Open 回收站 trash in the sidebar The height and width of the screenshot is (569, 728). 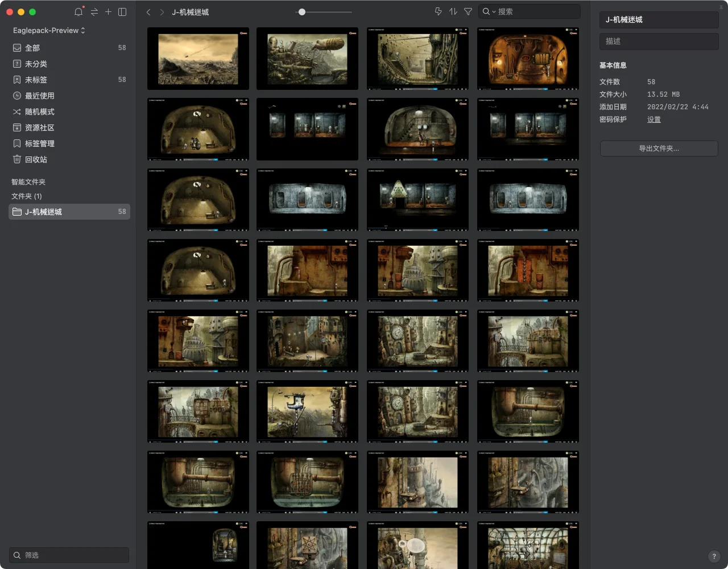click(69, 159)
